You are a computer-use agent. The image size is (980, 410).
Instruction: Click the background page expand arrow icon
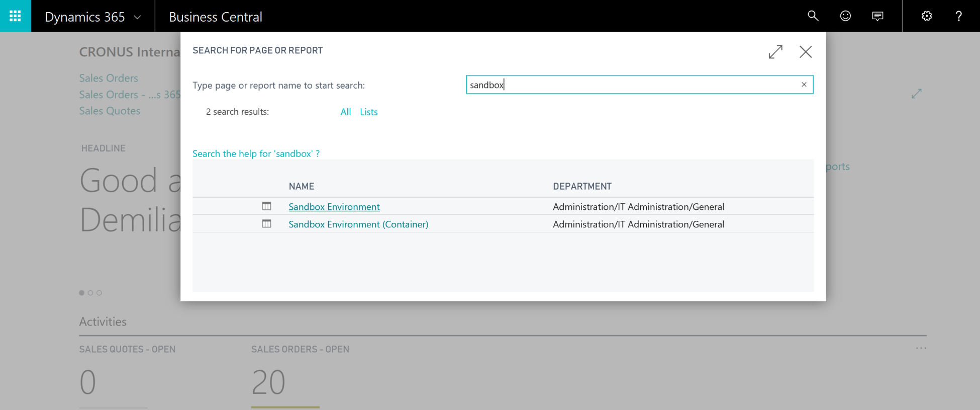click(917, 94)
